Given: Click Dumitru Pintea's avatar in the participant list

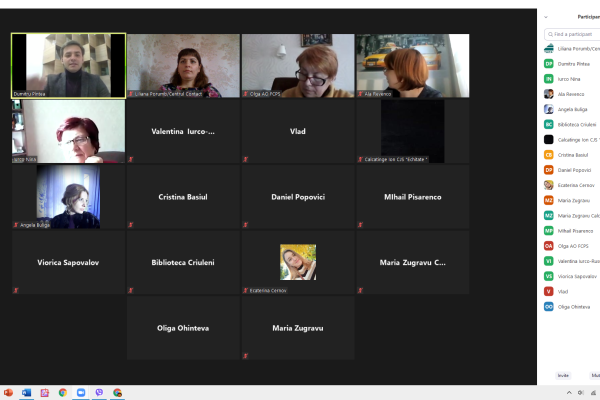Looking at the screenshot, I should [549, 63].
